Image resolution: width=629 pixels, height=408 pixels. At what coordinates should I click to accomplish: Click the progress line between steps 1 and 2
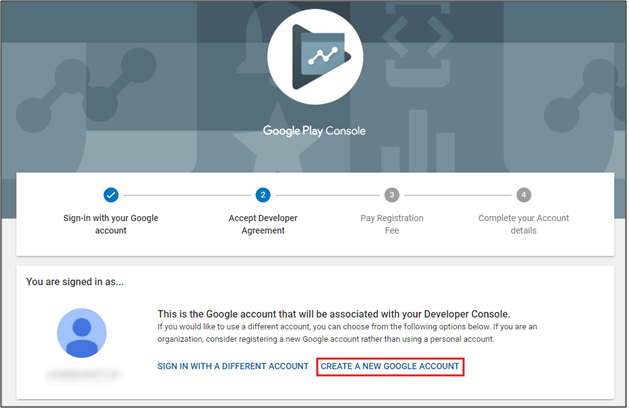186,194
